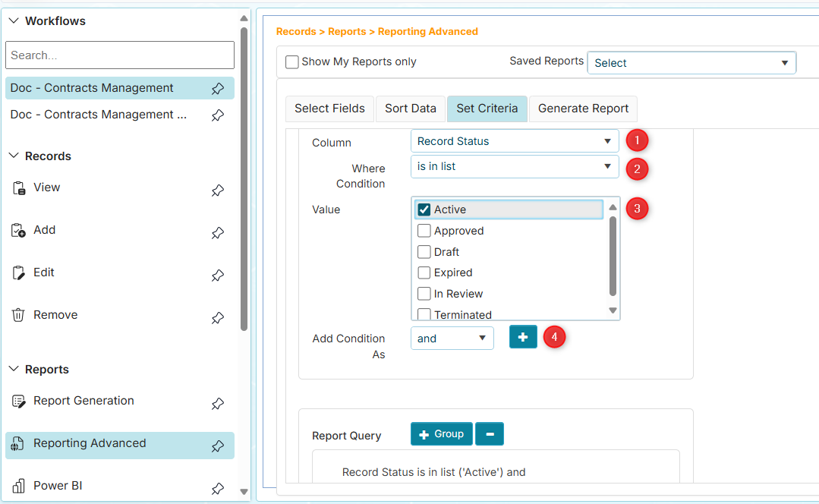Unpin Doc - Contracts Management workflow

[x=218, y=89]
